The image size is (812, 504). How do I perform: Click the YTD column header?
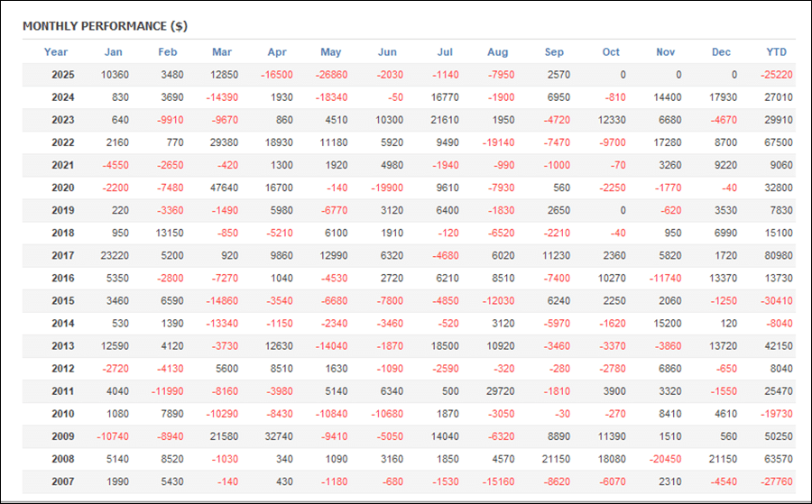(776, 51)
